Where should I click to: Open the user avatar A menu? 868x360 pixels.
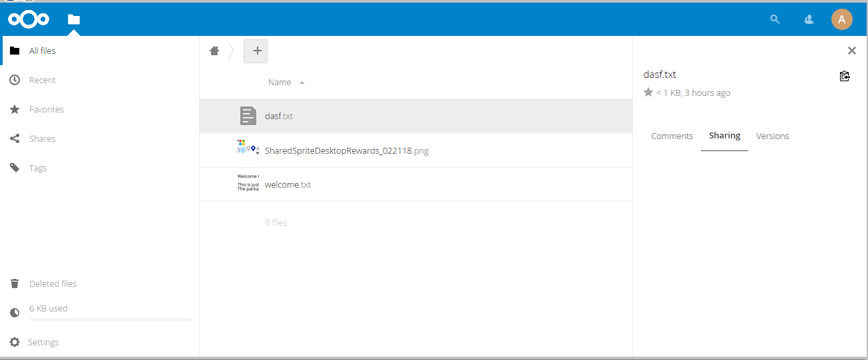841,19
